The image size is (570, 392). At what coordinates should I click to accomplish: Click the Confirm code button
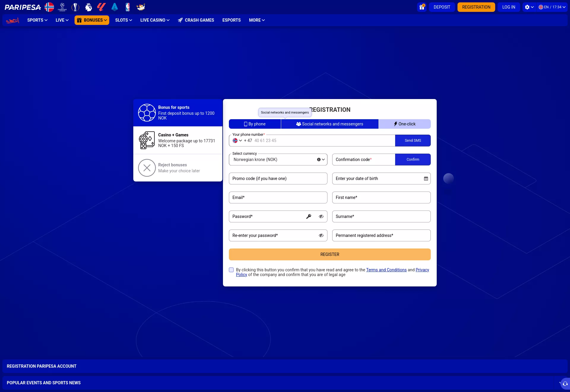pyautogui.click(x=413, y=160)
